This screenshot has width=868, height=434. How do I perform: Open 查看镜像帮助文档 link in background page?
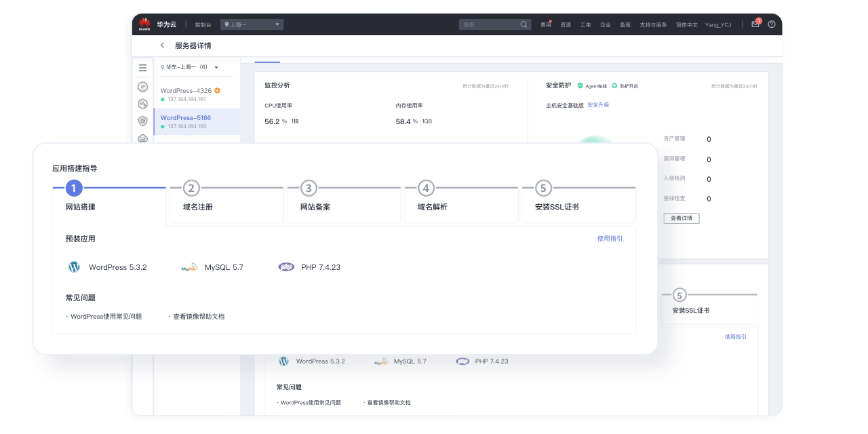(x=389, y=403)
